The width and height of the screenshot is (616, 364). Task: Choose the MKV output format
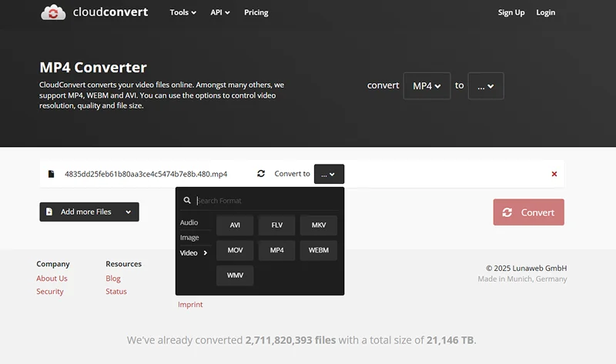(x=319, y=225)
